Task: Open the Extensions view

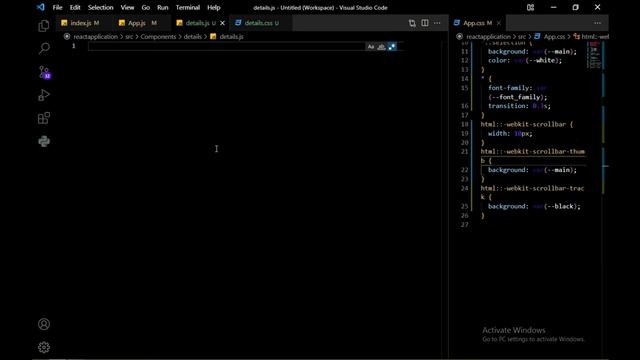Action: point(44,118)
